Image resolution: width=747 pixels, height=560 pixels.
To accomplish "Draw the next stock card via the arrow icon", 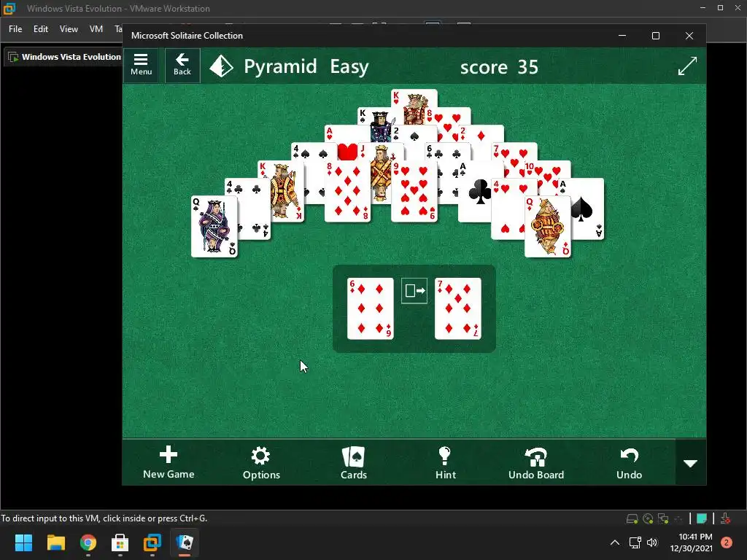I will pos(414,290).
